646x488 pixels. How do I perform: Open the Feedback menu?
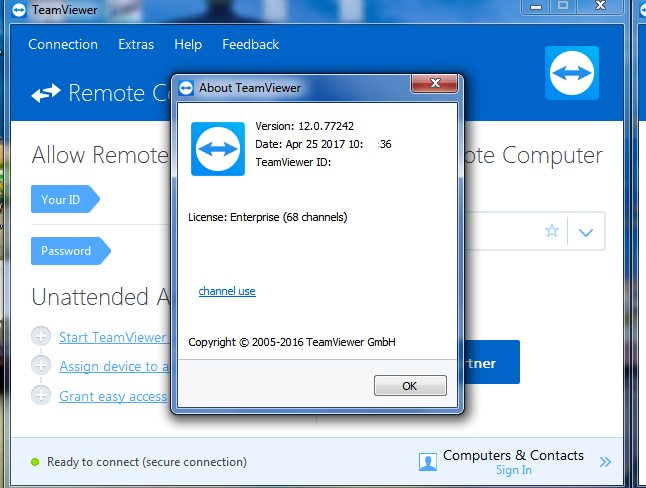pyautogui.click(x=250, y=45)
